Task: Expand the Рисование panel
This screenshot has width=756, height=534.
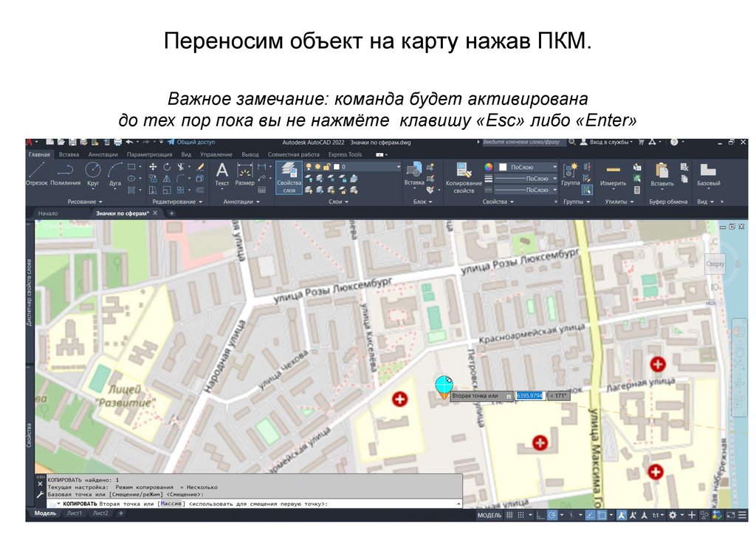Action: coord(86,202)
